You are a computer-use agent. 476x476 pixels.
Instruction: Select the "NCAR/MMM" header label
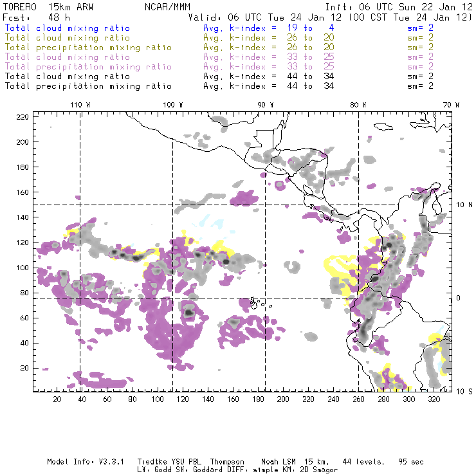[167, 7]
